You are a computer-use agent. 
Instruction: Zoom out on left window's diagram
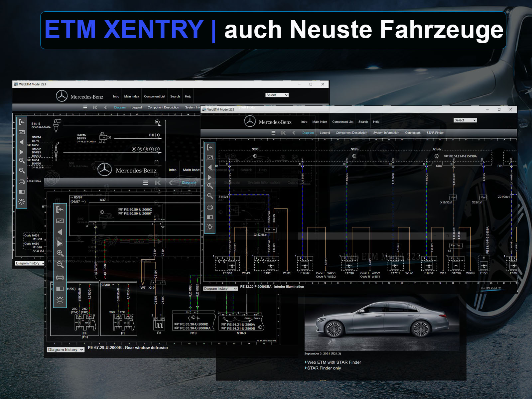22,171
